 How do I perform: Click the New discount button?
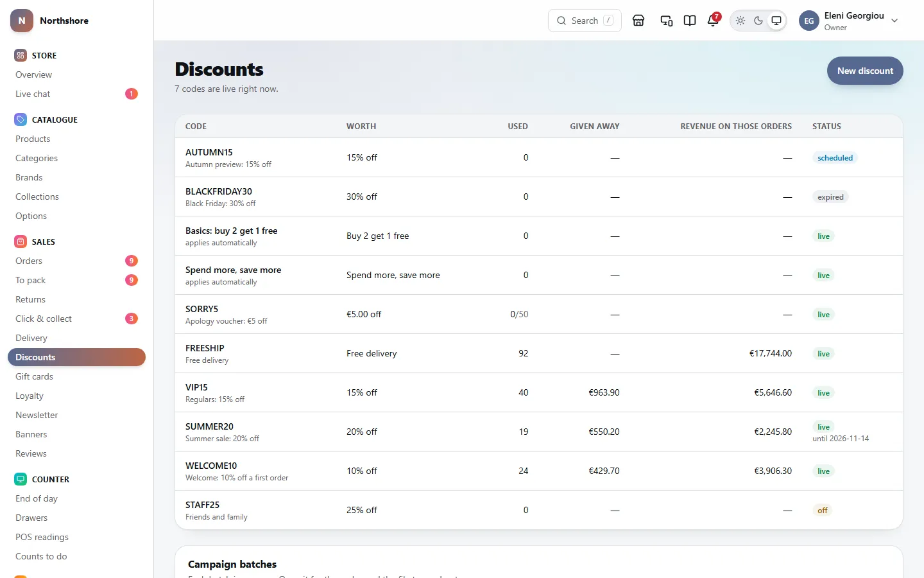(x=865, y=71)
